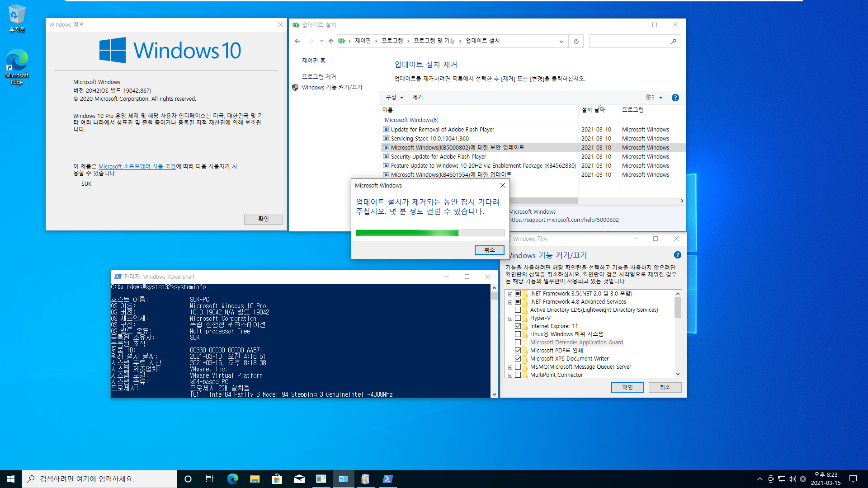Open Control Panel Home link
The height and width of the screenshot is (488, 868).
coord(313,61)
